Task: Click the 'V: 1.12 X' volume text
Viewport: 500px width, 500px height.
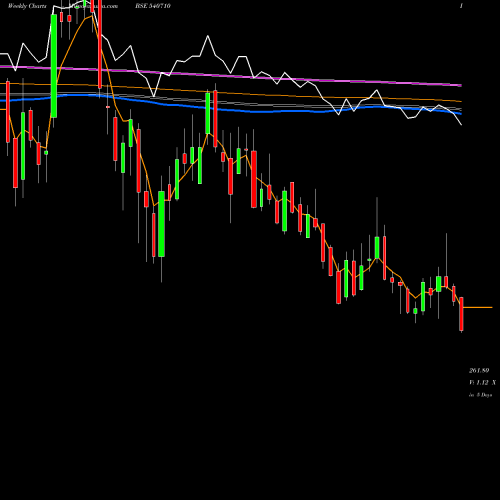Action: [482, 382]
